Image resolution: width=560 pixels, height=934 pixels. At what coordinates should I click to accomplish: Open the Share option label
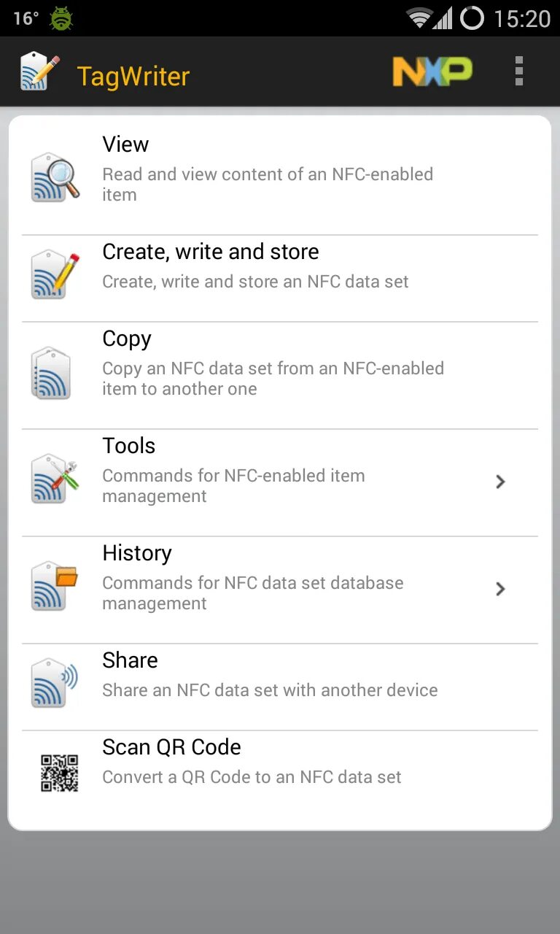pyautogui.click(x=130, y=660)
